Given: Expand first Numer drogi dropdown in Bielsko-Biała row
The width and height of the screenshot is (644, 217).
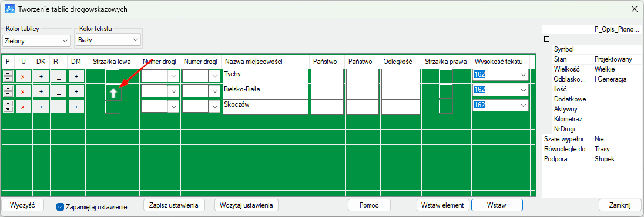Looking at the screenshot, I should pos(173,91).
